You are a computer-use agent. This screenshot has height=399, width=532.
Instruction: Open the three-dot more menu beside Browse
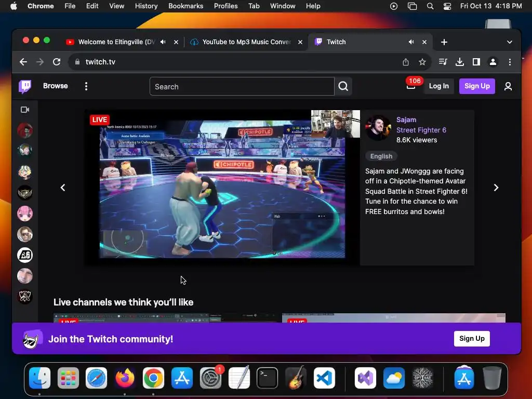click(86, 86)
